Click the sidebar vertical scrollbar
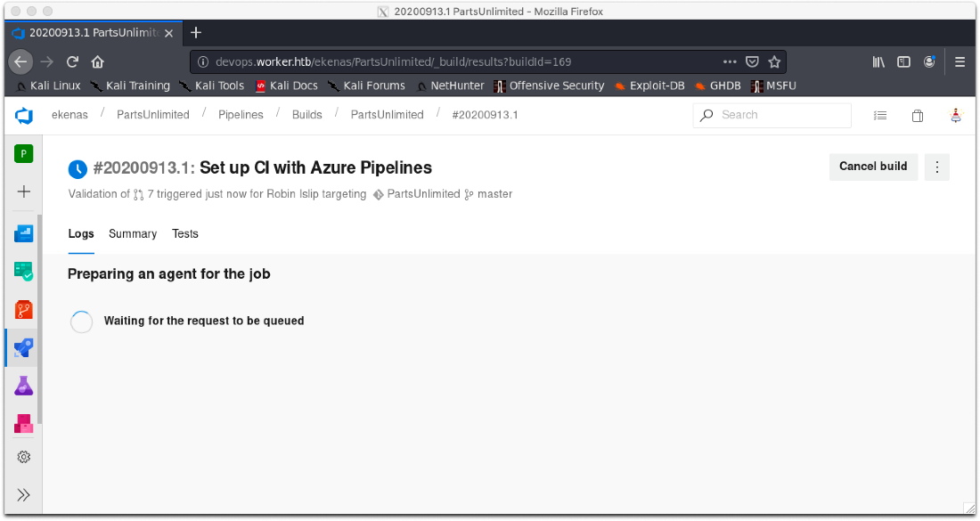The width and height of the screenshot is (980, 521). coord(39,319)
